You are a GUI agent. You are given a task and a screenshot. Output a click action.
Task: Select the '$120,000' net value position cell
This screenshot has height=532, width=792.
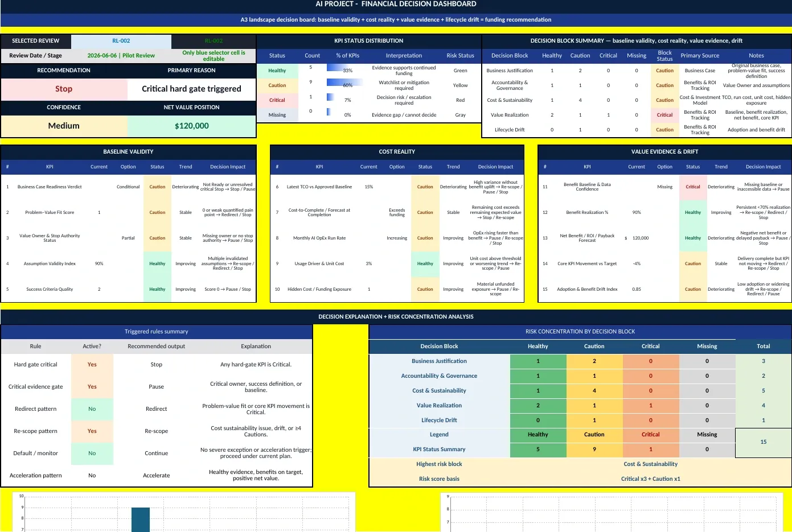[191, 126]
